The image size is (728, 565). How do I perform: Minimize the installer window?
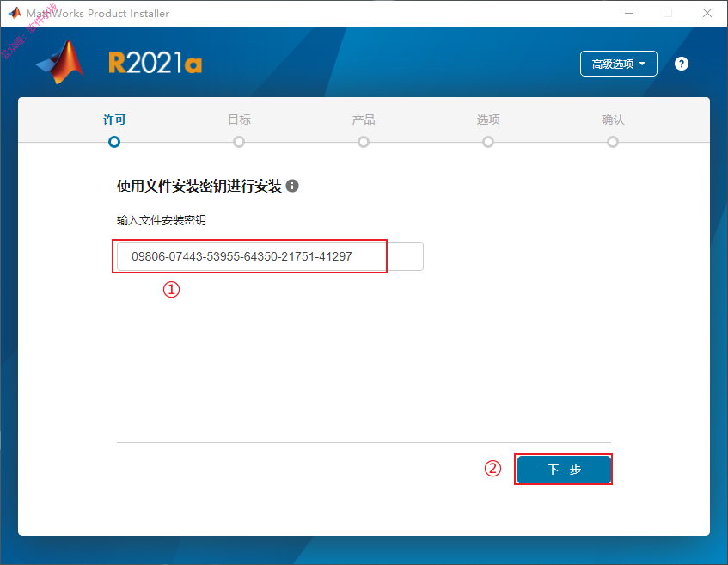[x=629, y=13]
